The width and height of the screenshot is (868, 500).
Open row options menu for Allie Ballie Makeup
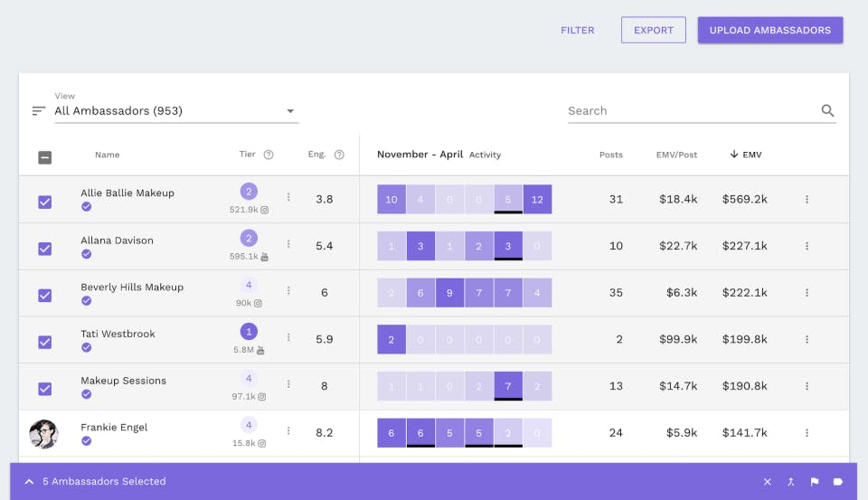(x=807, y=200)
